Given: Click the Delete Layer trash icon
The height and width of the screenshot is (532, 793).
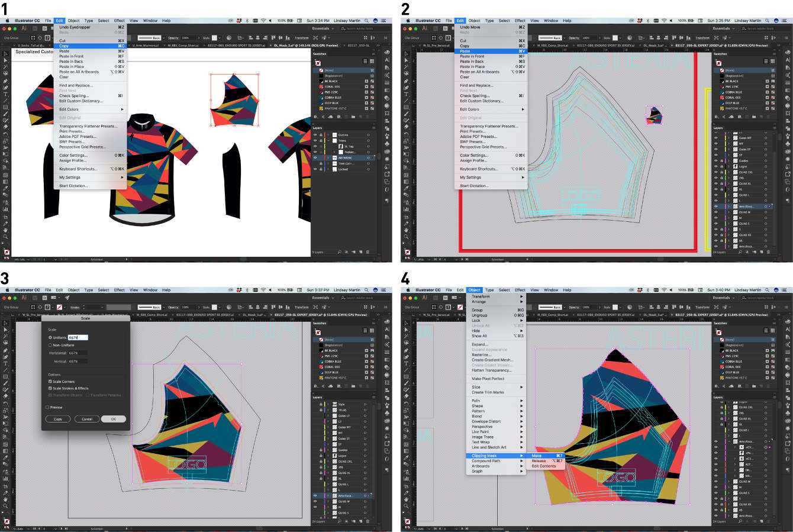Looking at the screenshot, I should 368,252.
